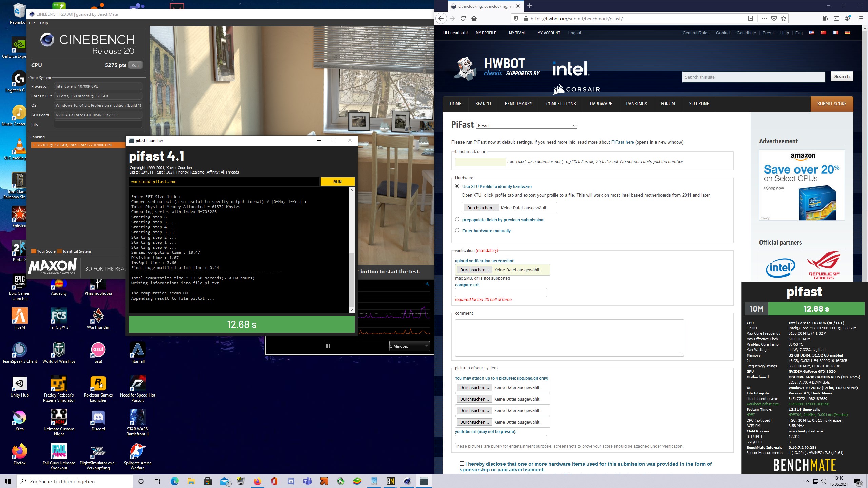Image resolution: width=868 pixels, height=488 pixels.
Task: Expand the PiFast benchmark dropdown
Action: 527,125
